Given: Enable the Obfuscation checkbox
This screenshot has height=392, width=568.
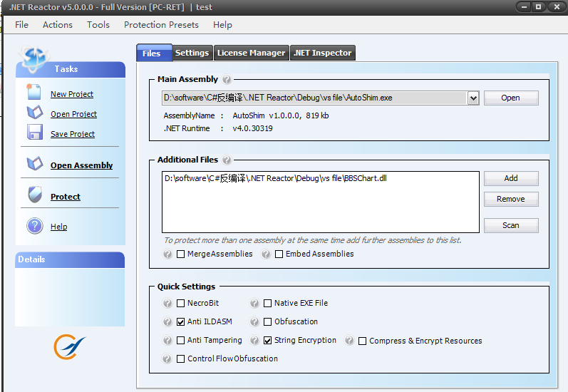Looking at the screenshot, I should [x=267, y=321].
